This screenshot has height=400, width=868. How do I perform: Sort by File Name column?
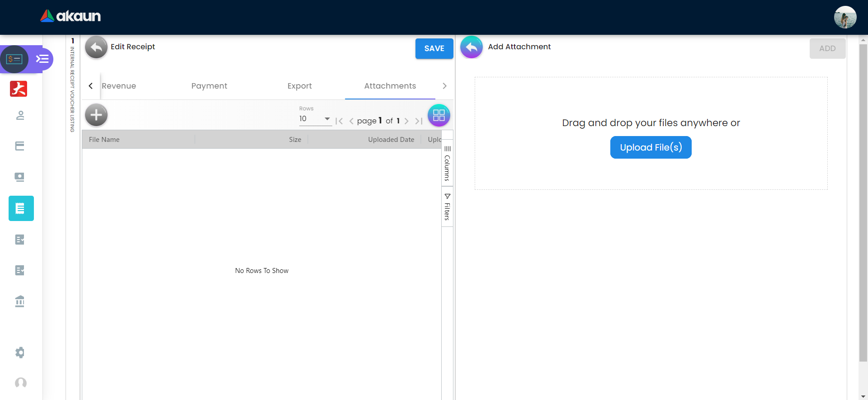pos(104,140)
